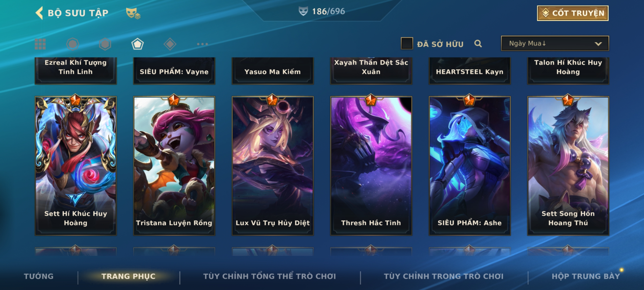This screenshot has height=290, width=644.
Task: Select the Sett Hí Khúc Huy Hoàng skin
Action: [76, 166]
